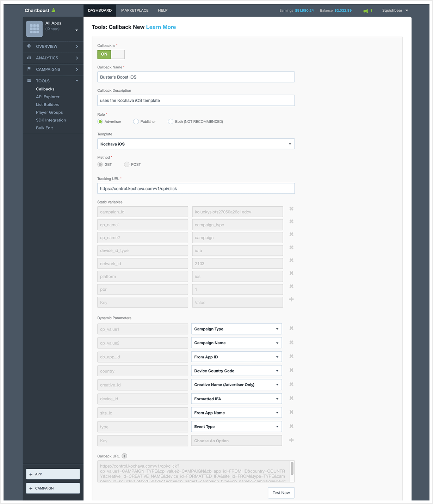Screen dimensions: 433x504
Task: Remove the country dynamic parameter row
Action: tap(291, 370)
